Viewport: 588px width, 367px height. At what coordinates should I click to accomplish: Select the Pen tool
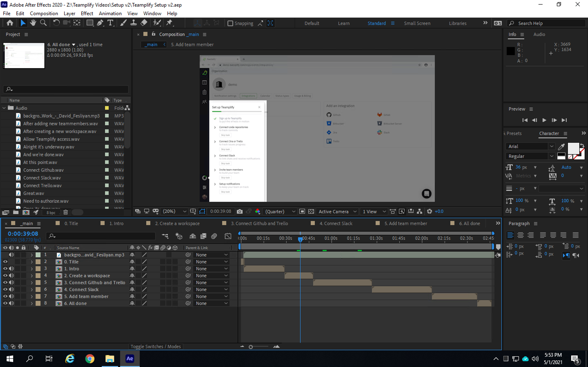(x=100, y=23)
